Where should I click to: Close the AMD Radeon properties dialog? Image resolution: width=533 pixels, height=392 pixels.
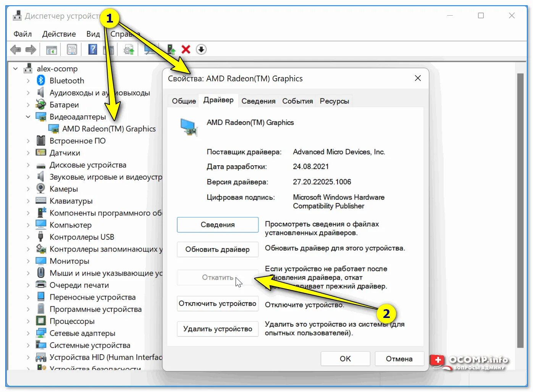click(418, 78)
